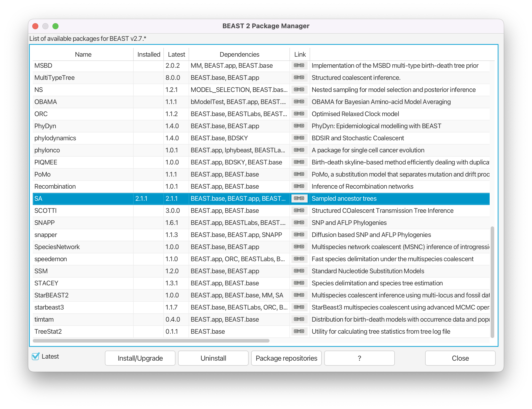Open the link icon for speedemon
The height and width of the screenshot is (409, 532).
(299, 259)
